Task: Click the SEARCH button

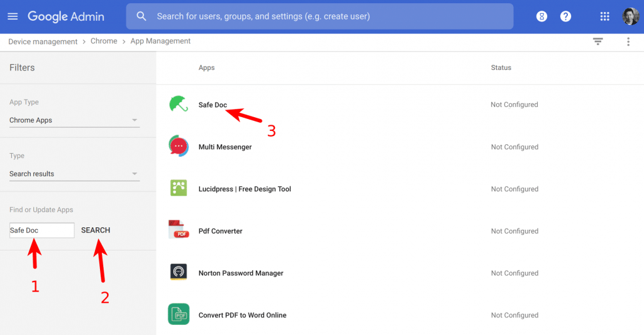Action: pos(96,230)
